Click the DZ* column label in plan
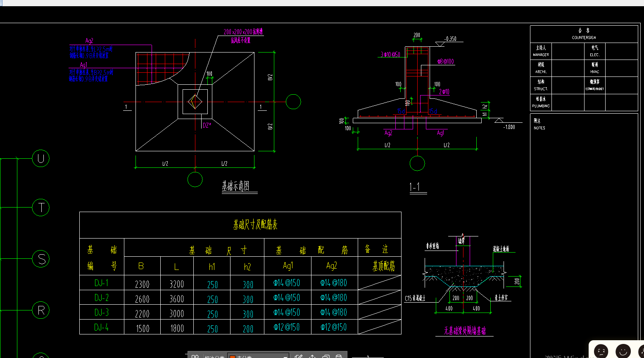This screenshot has width=644, height=358. point(207,125)
